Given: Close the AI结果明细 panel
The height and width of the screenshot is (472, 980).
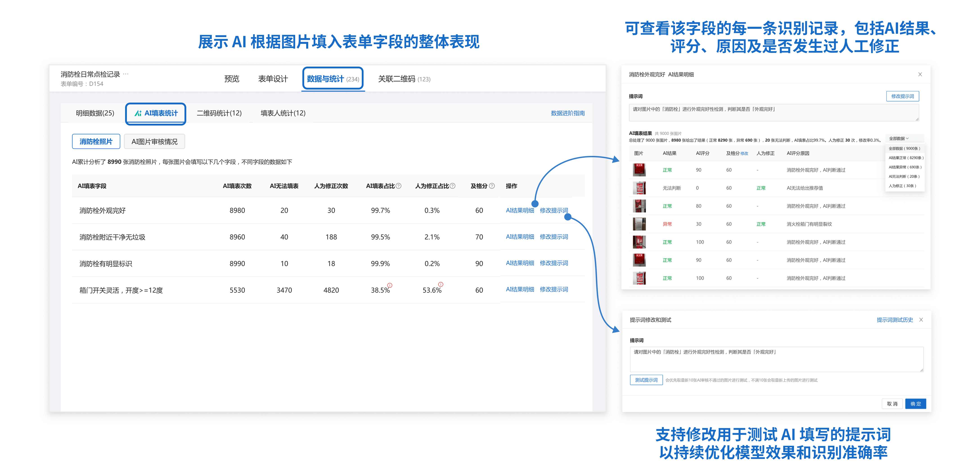Looking at the screenshot, I should [920, 74].
